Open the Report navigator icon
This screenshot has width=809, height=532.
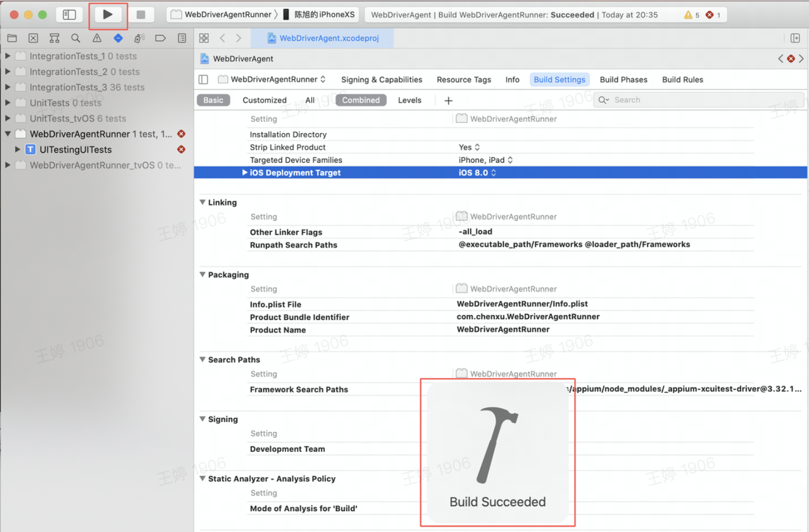point(182,38)
